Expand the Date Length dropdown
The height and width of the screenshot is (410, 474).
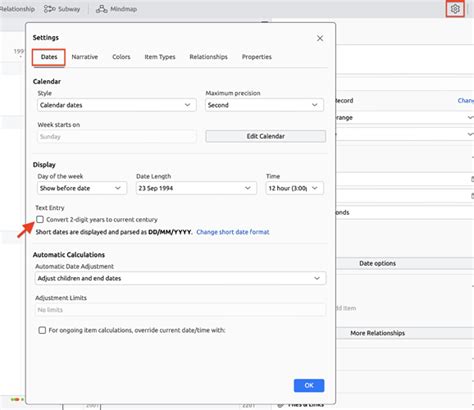click(196, 188)
